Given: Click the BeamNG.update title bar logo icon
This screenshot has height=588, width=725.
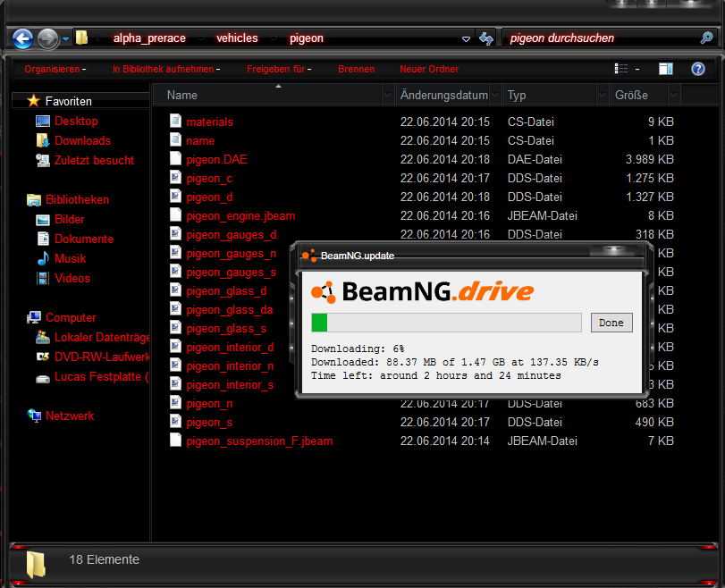Looking at the screenshot, I should click(x=309, y=256).
